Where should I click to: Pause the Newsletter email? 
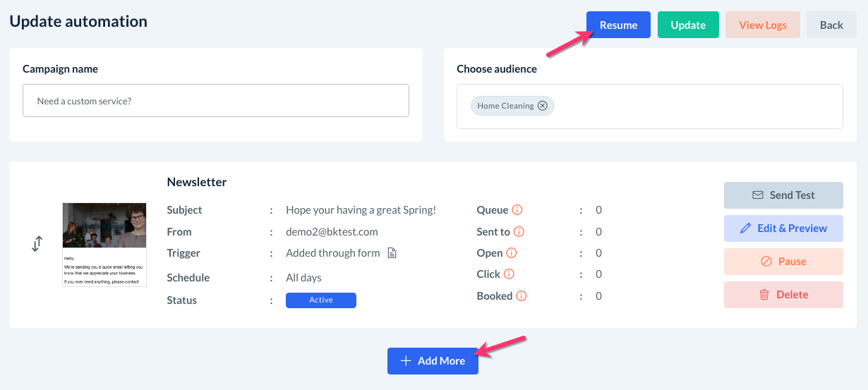point(783,262)
